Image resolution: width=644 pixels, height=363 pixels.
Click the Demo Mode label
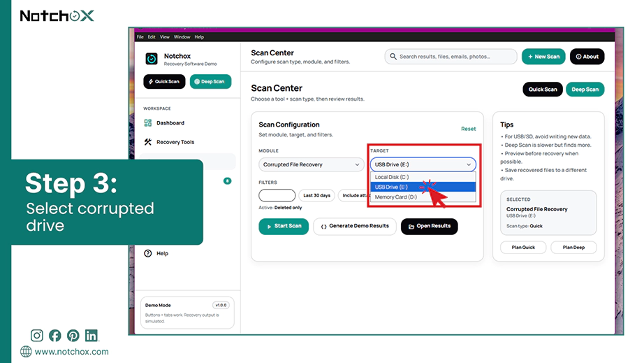(x=158, y=305)
